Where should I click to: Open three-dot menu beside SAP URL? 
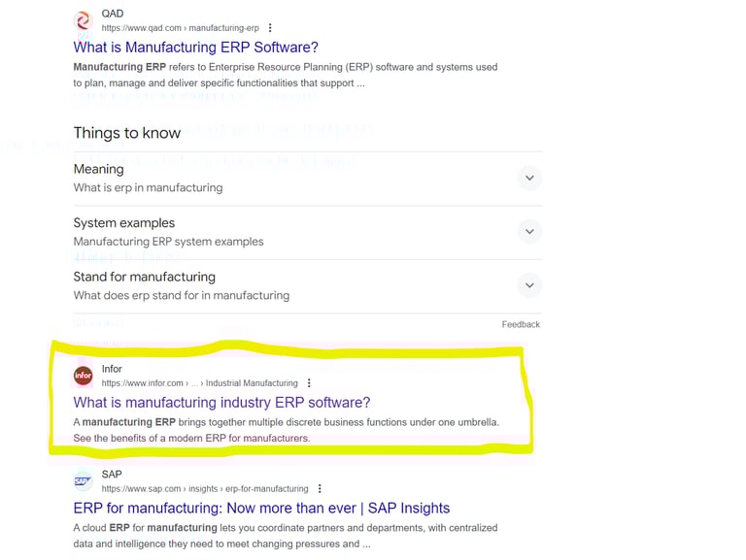click(x=320, y=489)
